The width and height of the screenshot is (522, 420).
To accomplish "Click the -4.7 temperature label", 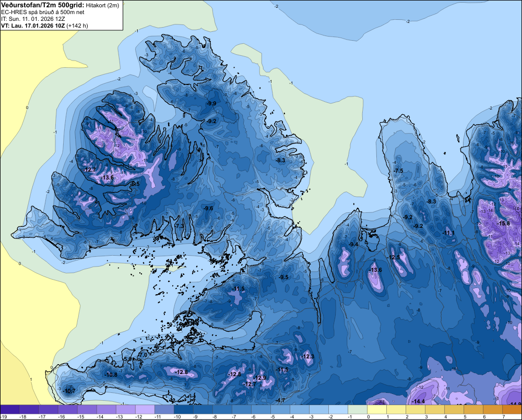I will point(280,400).
